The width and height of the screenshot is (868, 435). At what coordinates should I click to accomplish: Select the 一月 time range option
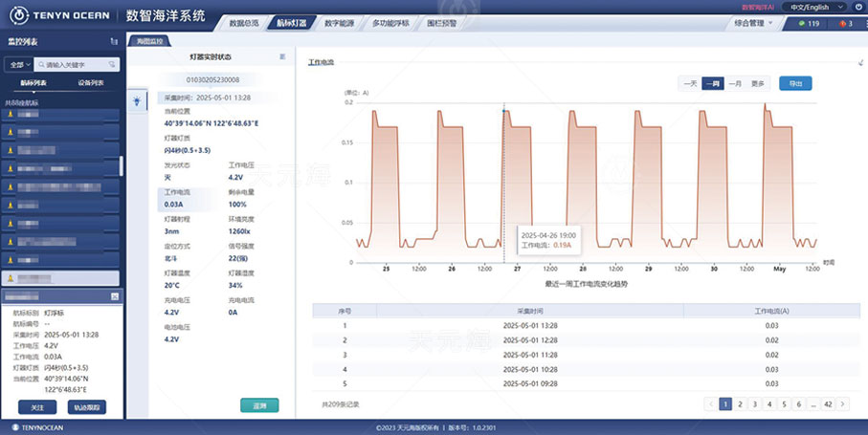[x=735, y=83]
